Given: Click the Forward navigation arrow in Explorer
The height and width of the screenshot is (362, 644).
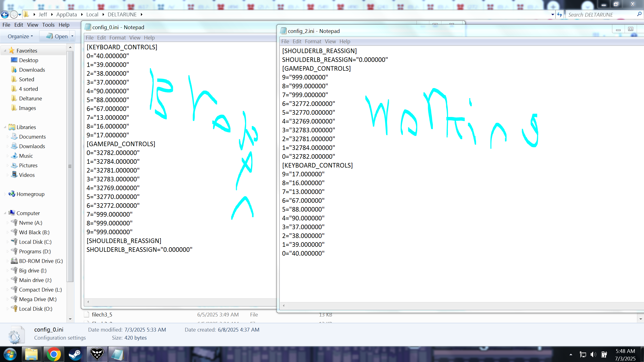Looking at the screenshot, I should point(14,15).
